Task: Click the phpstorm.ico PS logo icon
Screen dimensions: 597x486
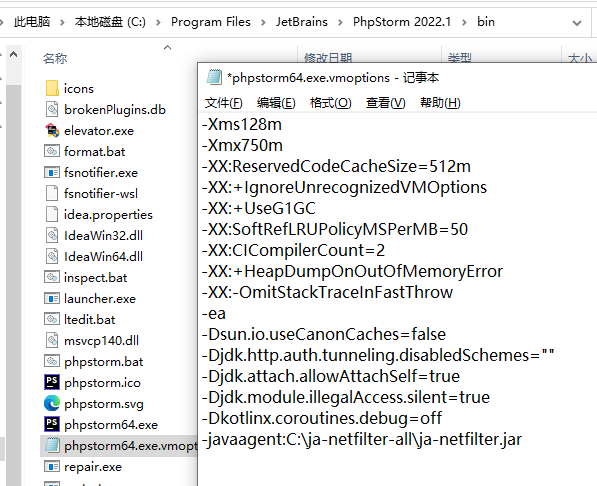Action: (52, 382)
